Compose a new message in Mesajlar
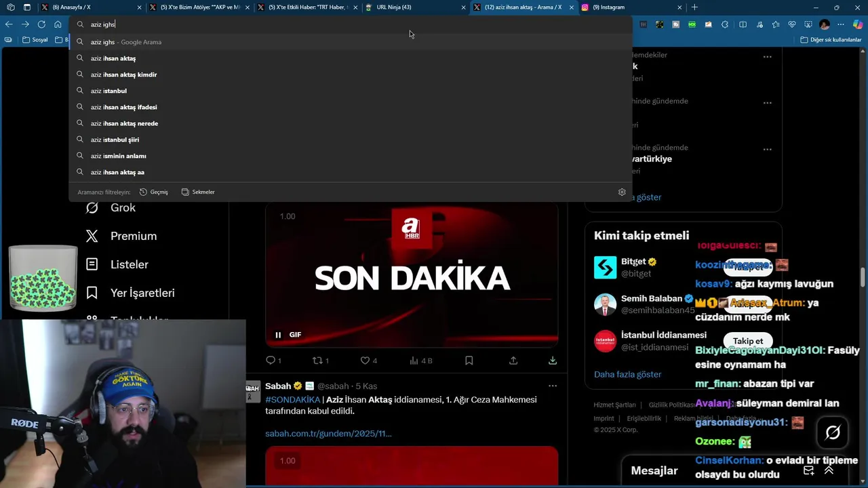The width and height of the screenshot is (868, 488). pyautogui.click(x=809, y=470)
